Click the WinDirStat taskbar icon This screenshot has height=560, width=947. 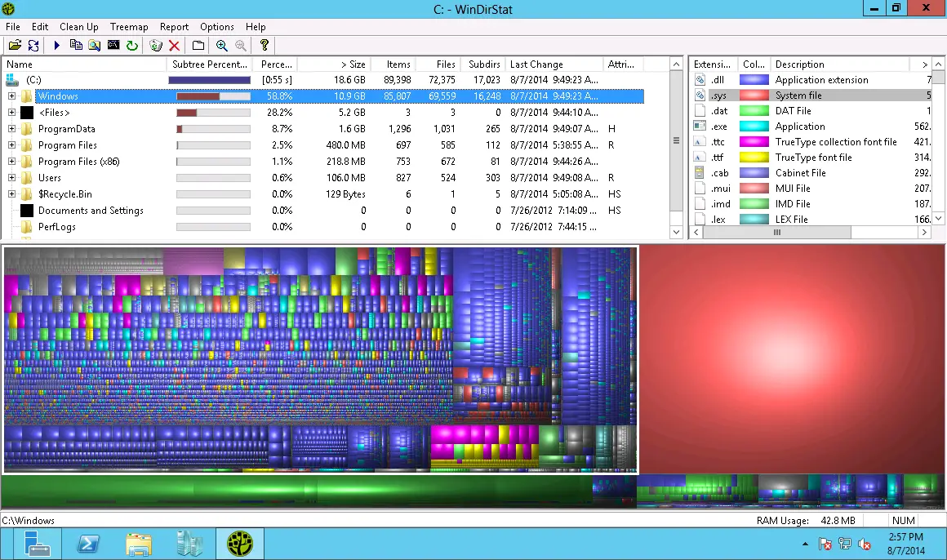click(x=240, y=544)
